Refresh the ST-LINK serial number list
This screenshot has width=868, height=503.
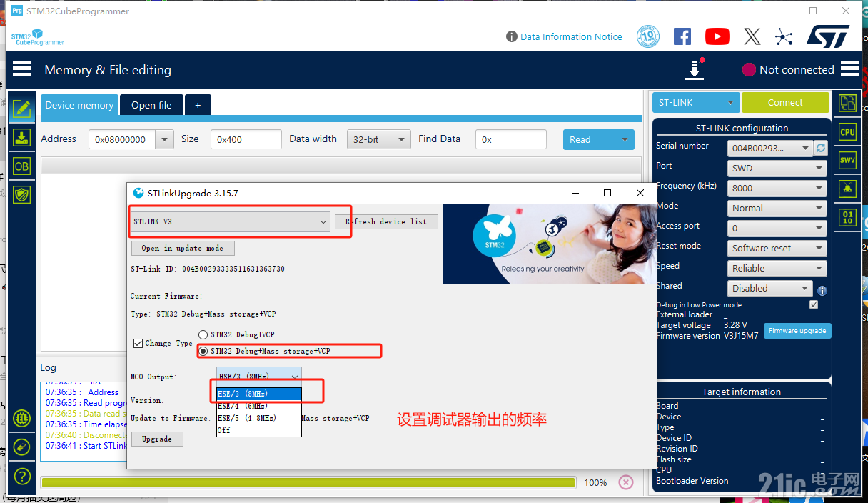[821, 148]
